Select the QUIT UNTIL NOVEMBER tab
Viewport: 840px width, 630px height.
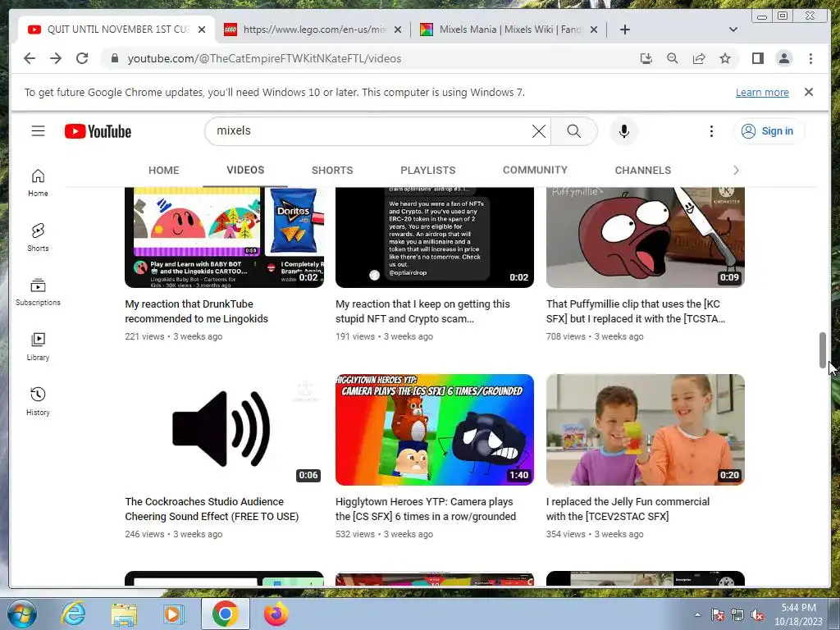[x=116, y=30]
